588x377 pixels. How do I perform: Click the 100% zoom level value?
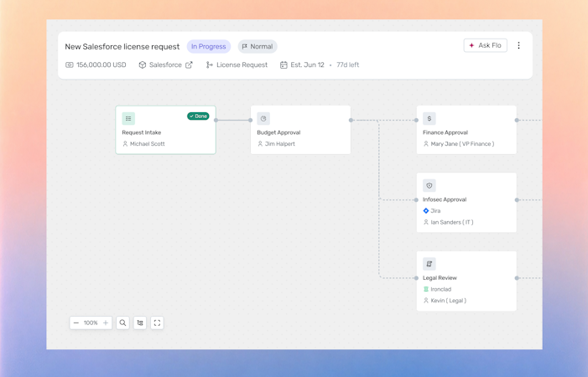click(91, 323)
